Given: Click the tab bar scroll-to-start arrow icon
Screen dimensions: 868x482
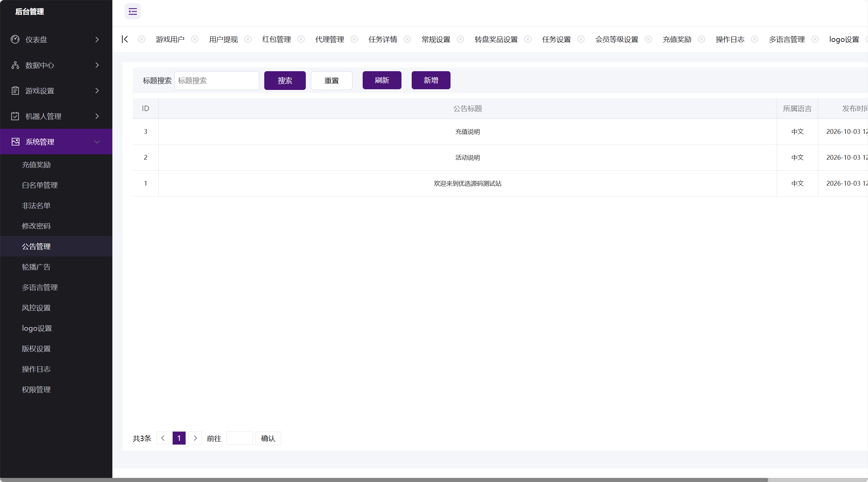Looking at the screenshot, I should tap(125, 39).
